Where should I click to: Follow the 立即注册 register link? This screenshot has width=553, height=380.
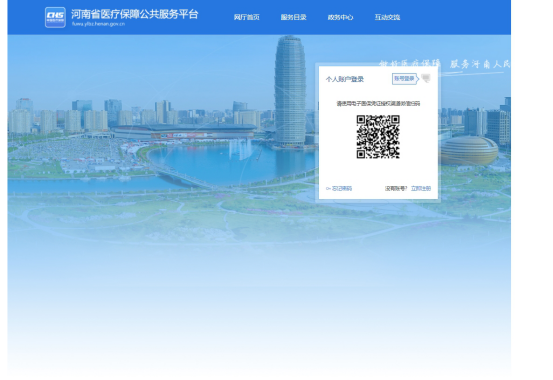point(421,188)
